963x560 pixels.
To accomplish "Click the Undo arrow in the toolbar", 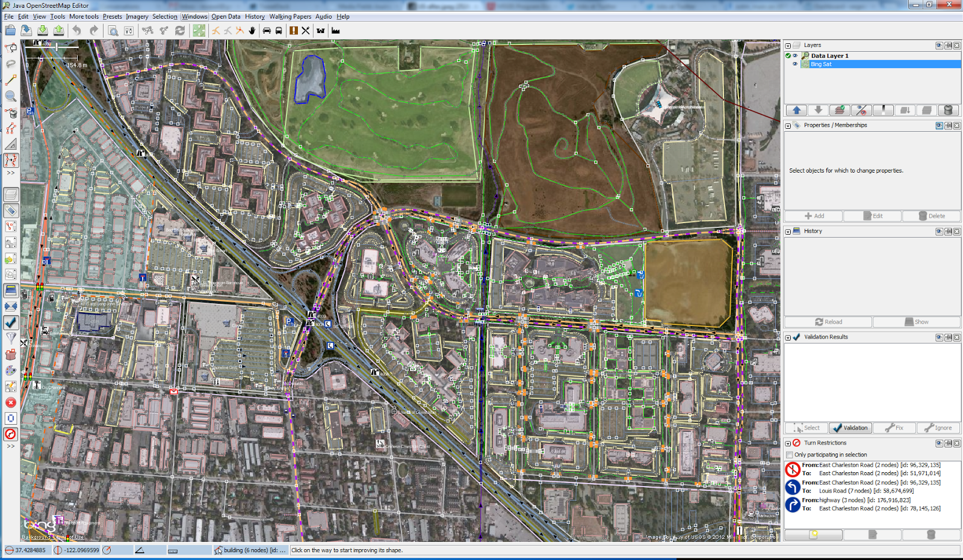I will pyautogui.click(x=76, y=31).
